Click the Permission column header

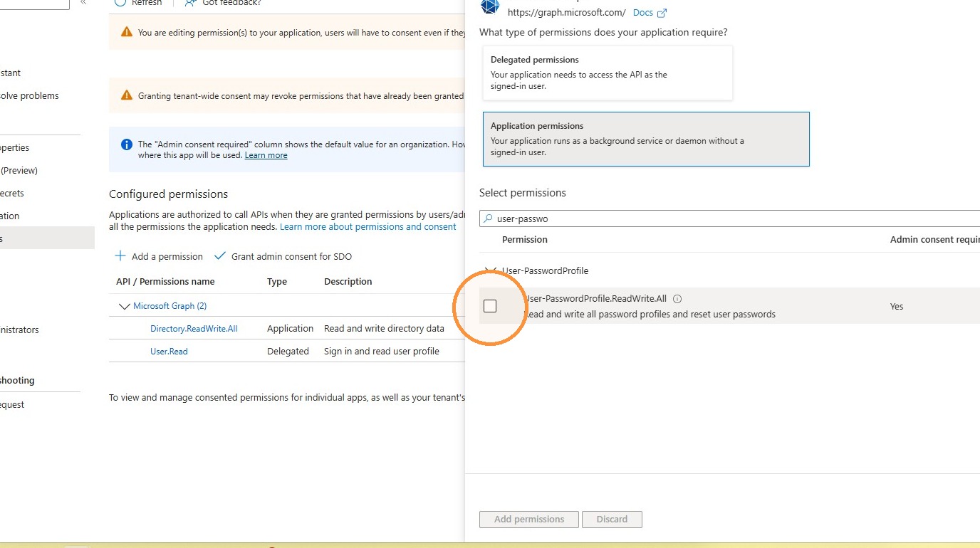coord(525,240)
